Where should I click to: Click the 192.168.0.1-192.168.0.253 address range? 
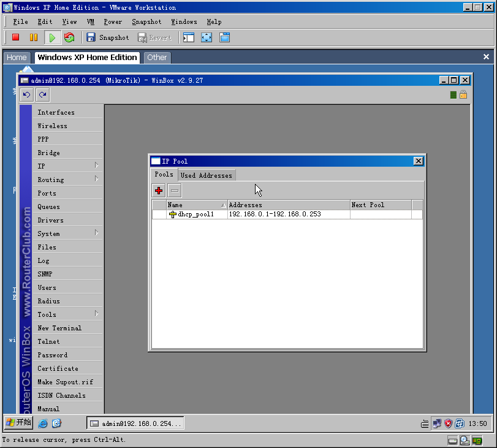click(x=275, y=215)
